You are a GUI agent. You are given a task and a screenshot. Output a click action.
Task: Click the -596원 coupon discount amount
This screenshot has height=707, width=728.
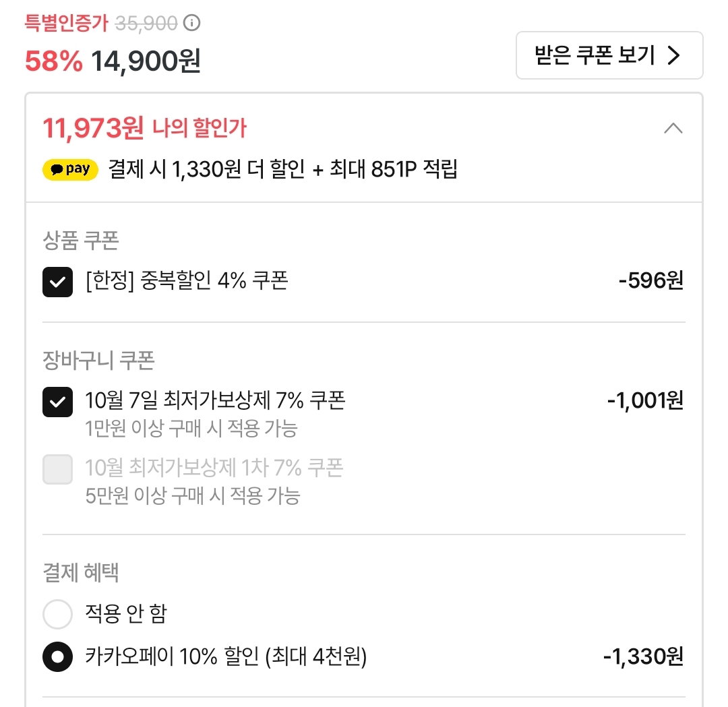coord(651,280)
